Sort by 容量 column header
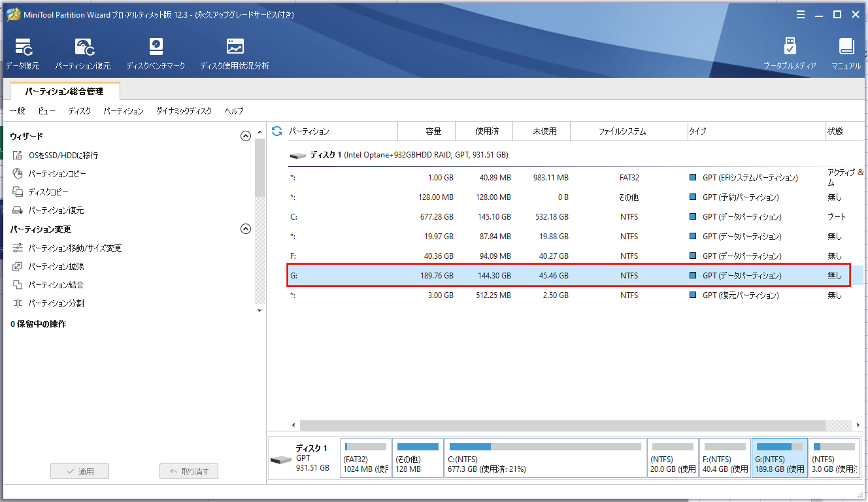The height and width of the screenshot is (502, 868). [x=426, y=131]
